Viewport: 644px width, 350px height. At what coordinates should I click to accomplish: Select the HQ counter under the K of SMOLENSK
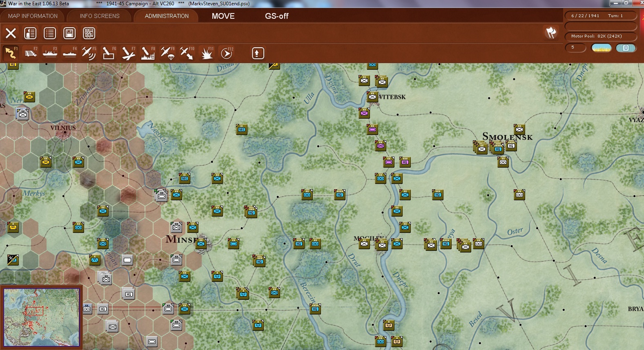click(511, 146)
